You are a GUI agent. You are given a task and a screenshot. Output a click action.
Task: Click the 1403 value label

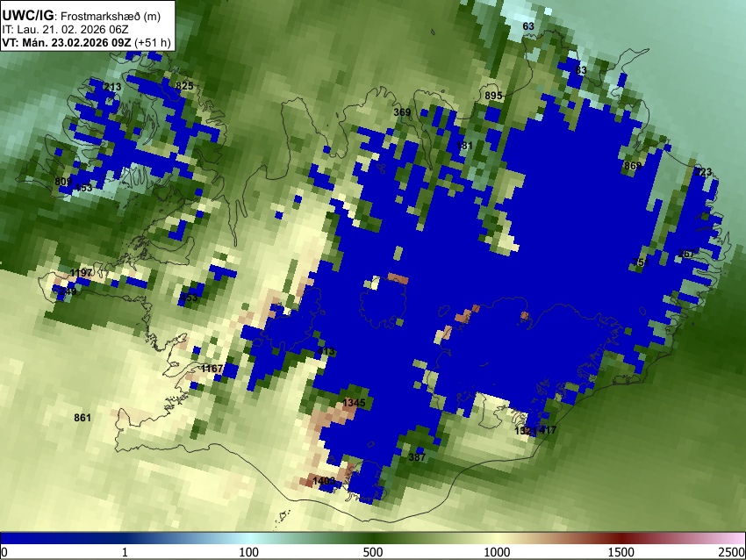pos(325,481)
